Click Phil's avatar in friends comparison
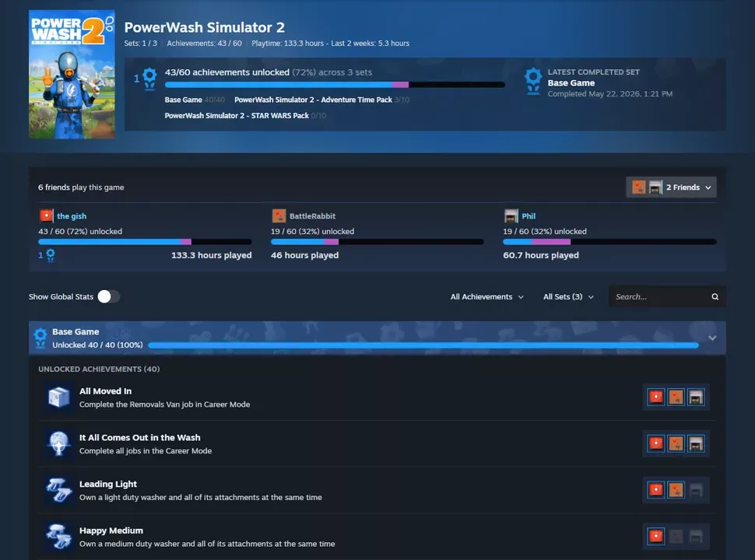This screenshot has width=755, height=560. (511, 215)
